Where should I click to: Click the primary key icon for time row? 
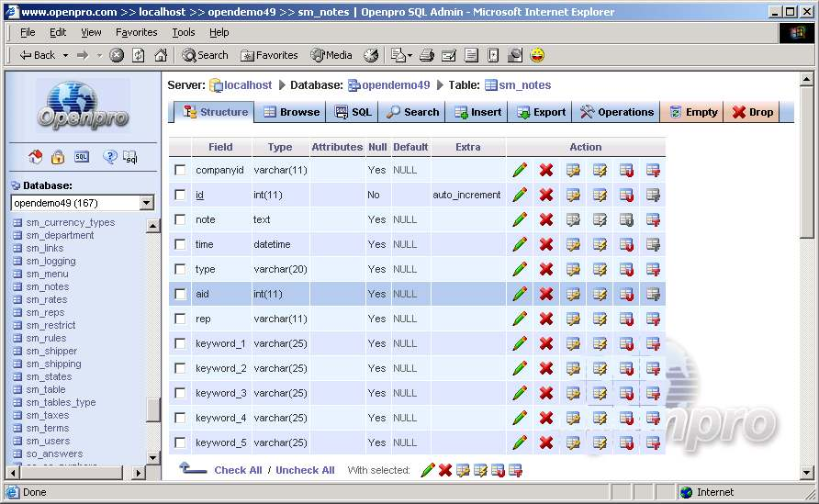(x=573, y=244)
